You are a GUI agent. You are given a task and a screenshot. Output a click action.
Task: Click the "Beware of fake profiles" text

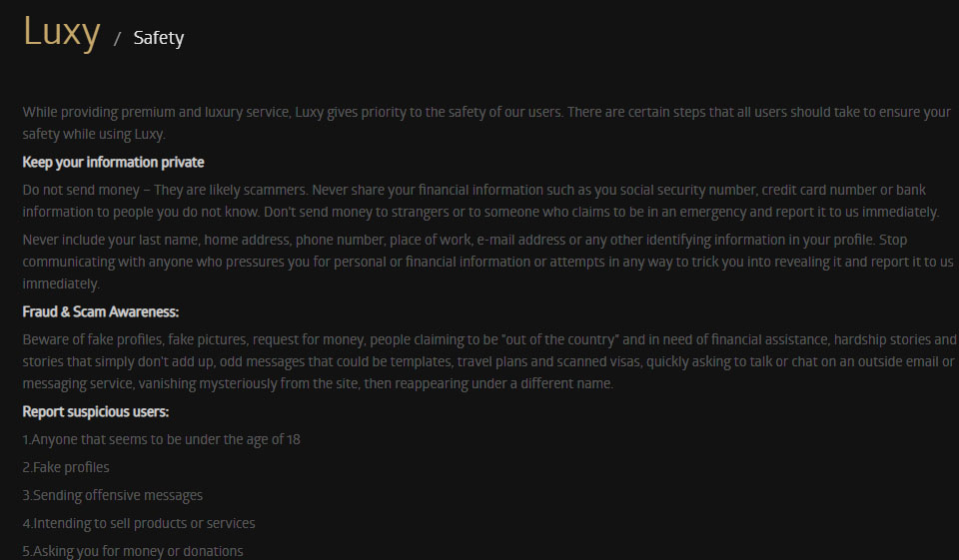[x=97, y=339]
